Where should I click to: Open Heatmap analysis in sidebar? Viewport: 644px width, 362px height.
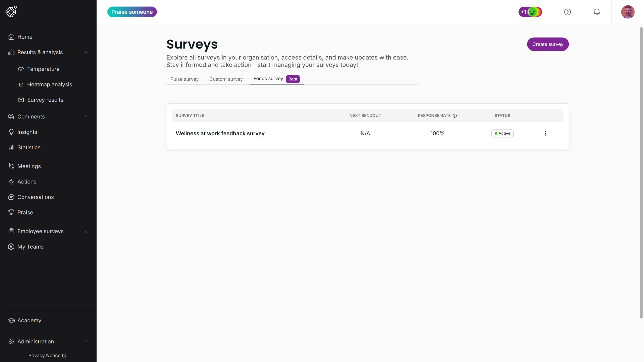pos(49,84)
